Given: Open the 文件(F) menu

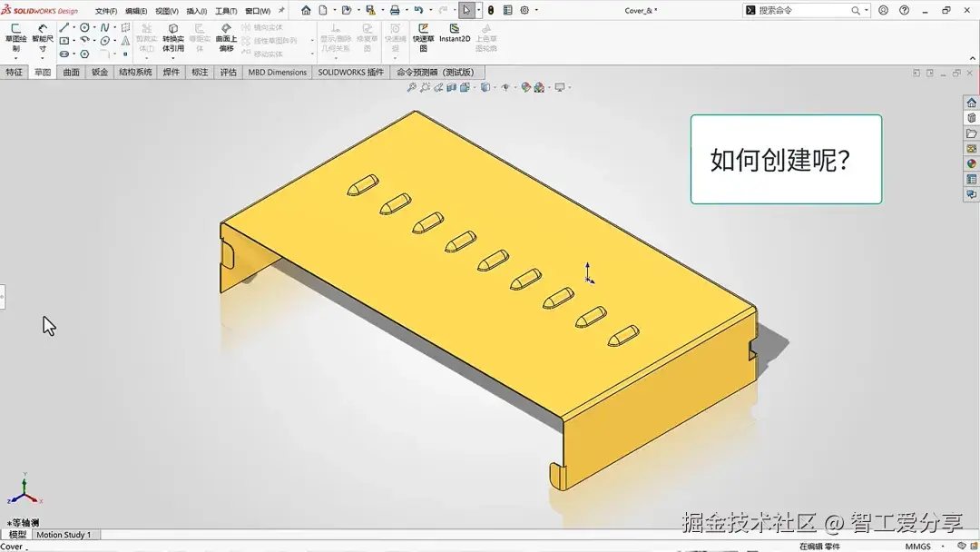Looking at the screenshot, I should (x=105, y=11).
